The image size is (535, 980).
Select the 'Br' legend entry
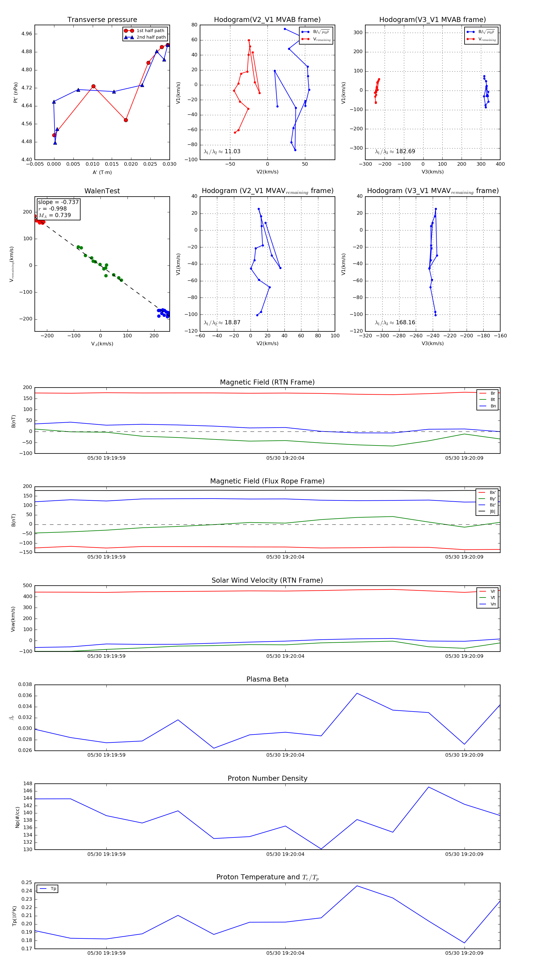point(487,393)
